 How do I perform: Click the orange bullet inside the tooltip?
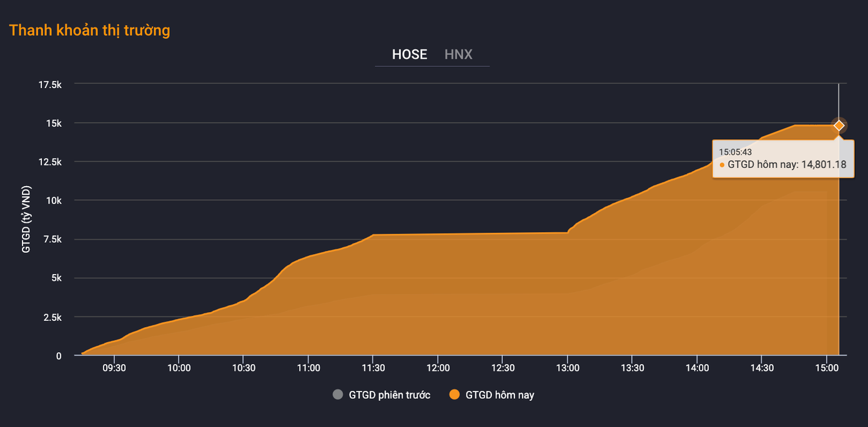click(723, 165)
